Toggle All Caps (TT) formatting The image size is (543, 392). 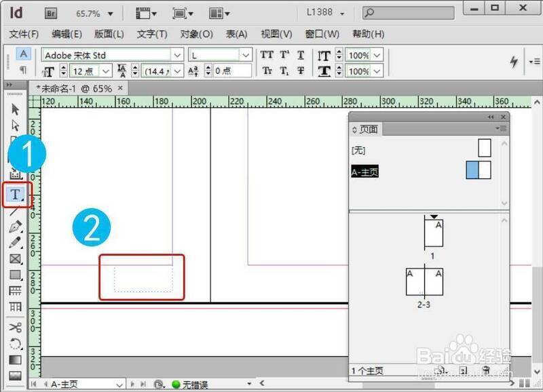[x=267, y=55]
